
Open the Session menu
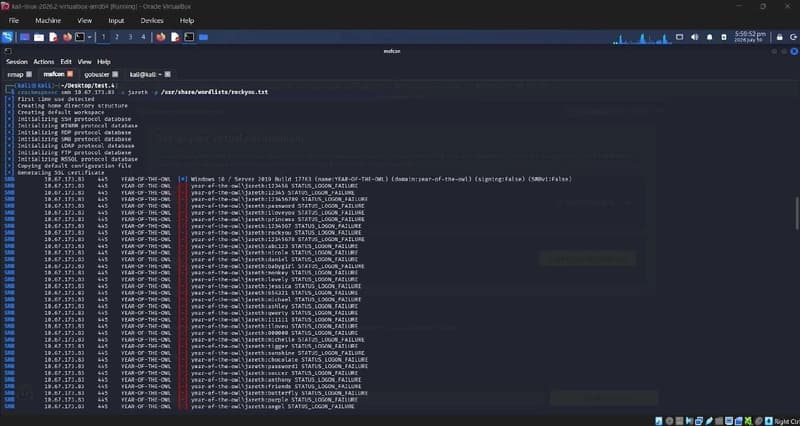tap(17, 62)
